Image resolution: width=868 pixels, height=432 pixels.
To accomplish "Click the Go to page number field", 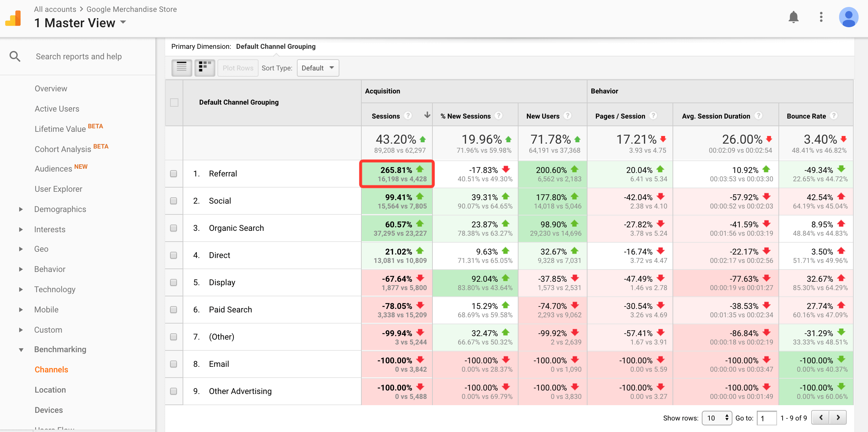I will (767, 418).
